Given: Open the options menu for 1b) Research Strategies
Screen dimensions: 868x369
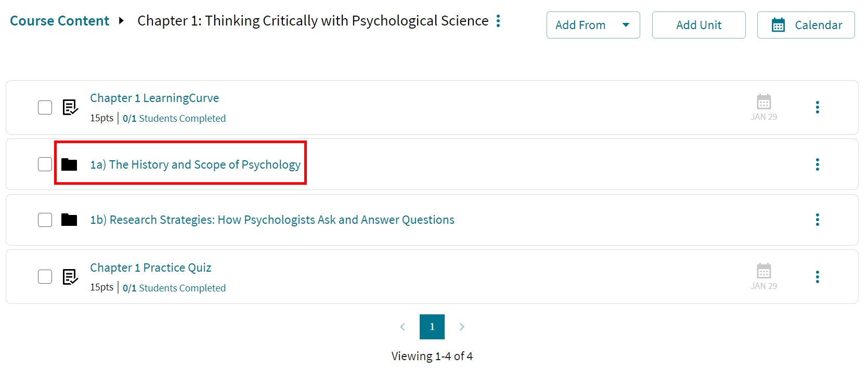Looking at the screenshot, I should tap(818, 220).
